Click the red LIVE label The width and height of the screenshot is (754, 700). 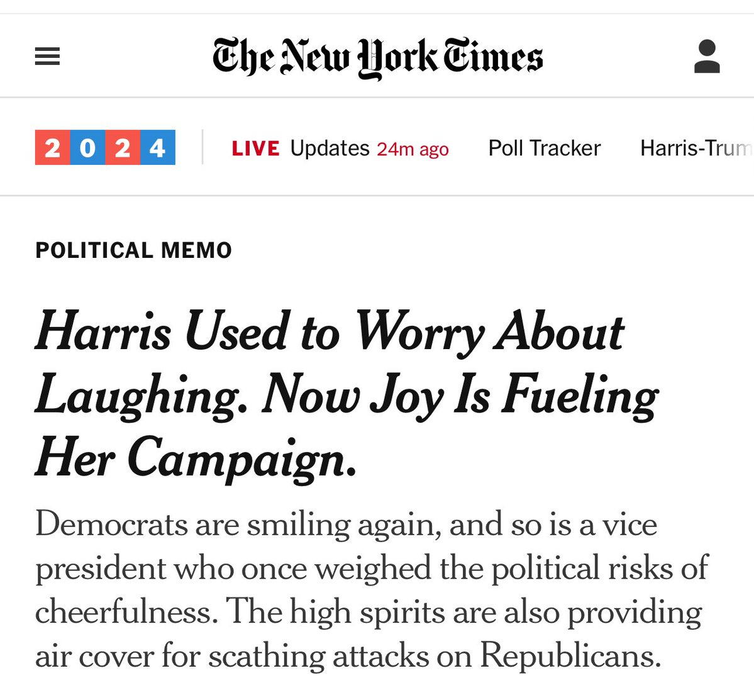(x=255, y=148)
